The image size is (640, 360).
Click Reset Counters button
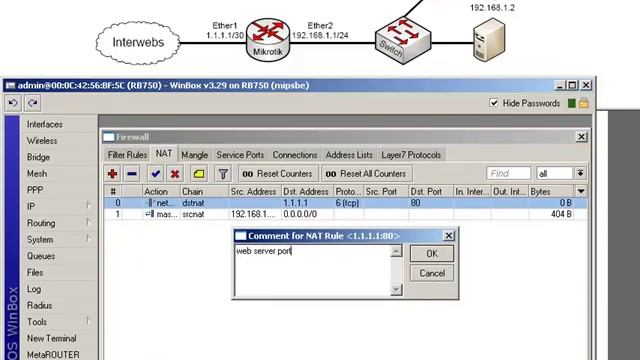tap(278, 174)
